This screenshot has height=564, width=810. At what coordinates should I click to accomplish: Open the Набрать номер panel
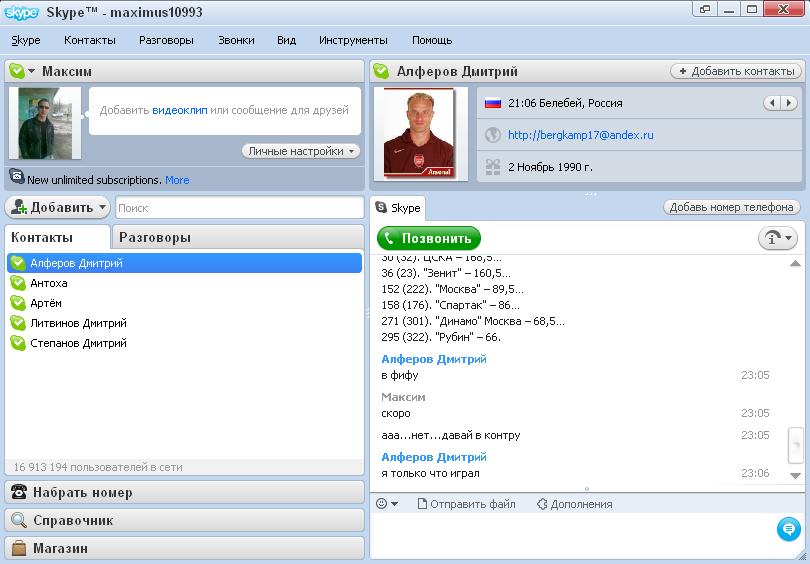click(184, 492)
